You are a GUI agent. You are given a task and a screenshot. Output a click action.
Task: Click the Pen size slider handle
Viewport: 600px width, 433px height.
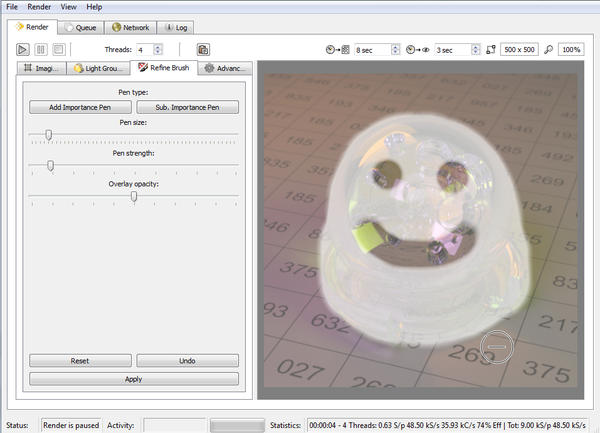click(49, 135)
